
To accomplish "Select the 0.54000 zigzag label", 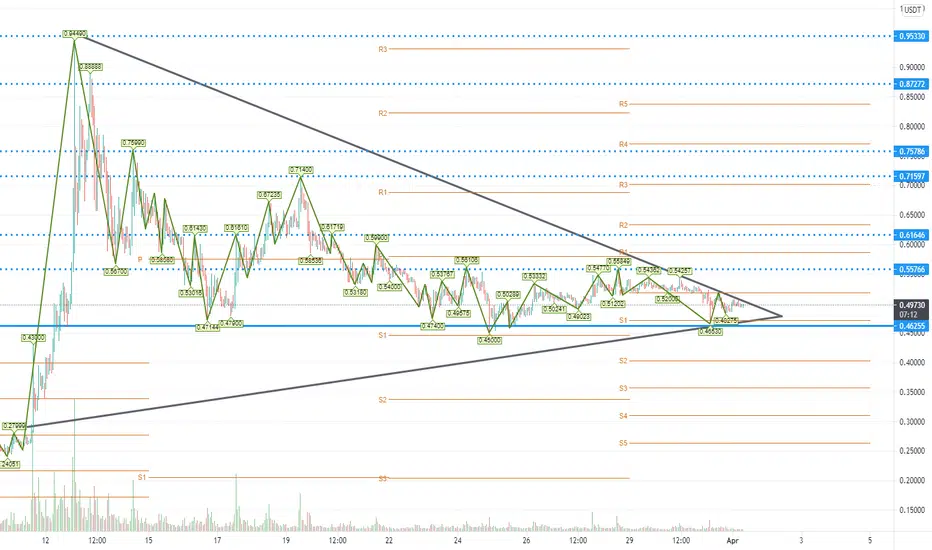I will (390, 287).
